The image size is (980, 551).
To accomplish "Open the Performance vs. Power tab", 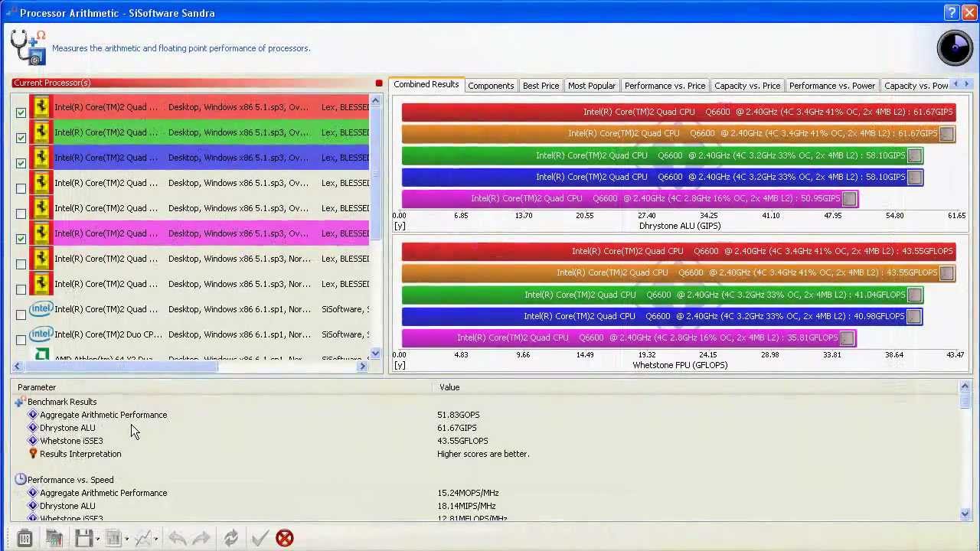I will click(x=832, y=86).
